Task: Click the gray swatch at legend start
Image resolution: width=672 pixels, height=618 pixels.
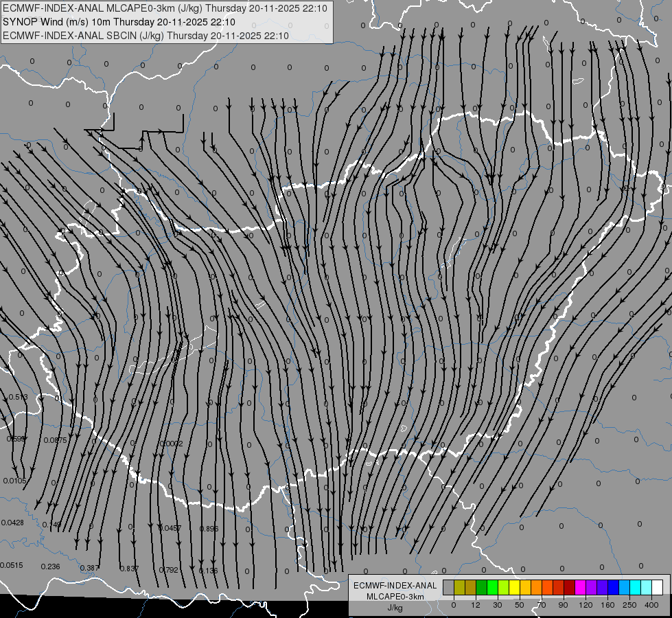Action: (x=449, y=587)
